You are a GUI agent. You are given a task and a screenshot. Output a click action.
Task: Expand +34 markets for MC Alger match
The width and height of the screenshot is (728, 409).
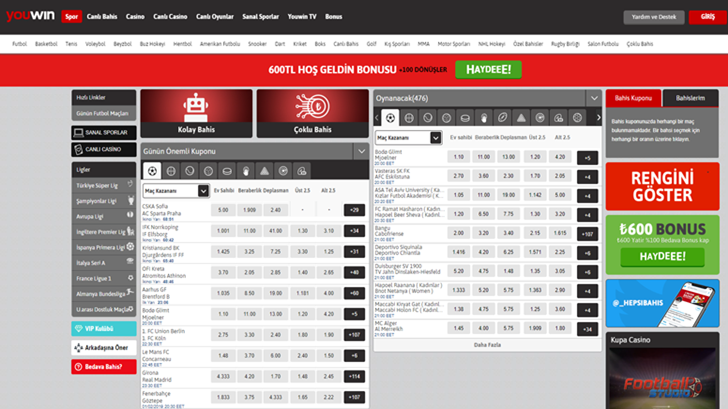587,329
